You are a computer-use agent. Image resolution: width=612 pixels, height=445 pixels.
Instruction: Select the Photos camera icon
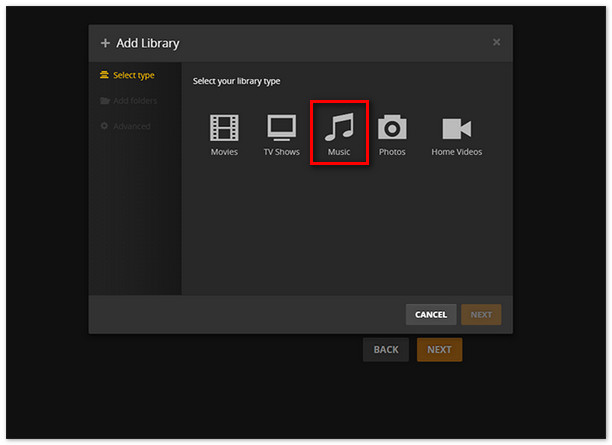(x=392, y=128)
